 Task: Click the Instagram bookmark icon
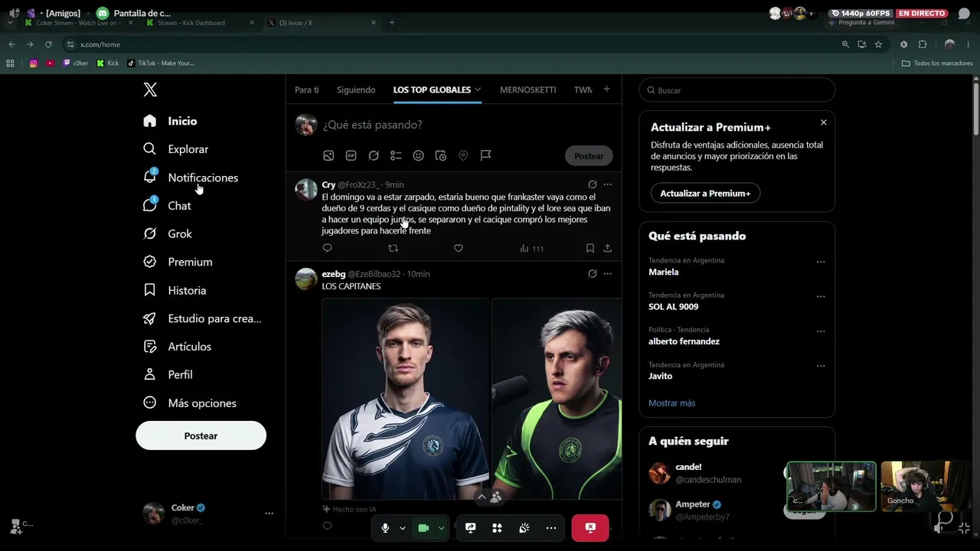33,64
